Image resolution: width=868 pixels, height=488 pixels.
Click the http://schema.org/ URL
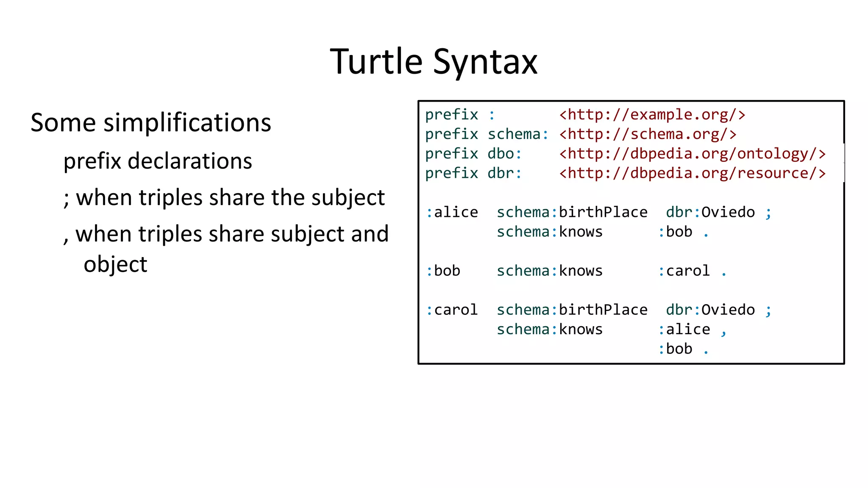click(x=648, y=134)
